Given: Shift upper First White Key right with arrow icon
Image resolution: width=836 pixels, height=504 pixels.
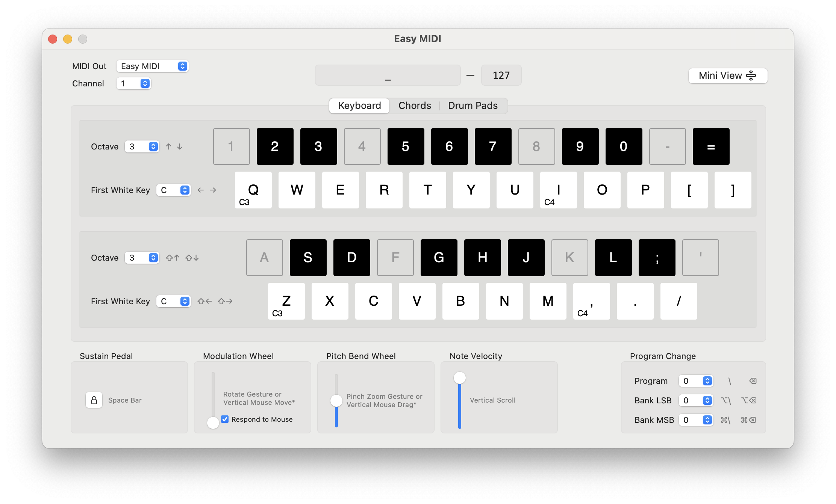Looking at the screenshot, I should point(213,190).
